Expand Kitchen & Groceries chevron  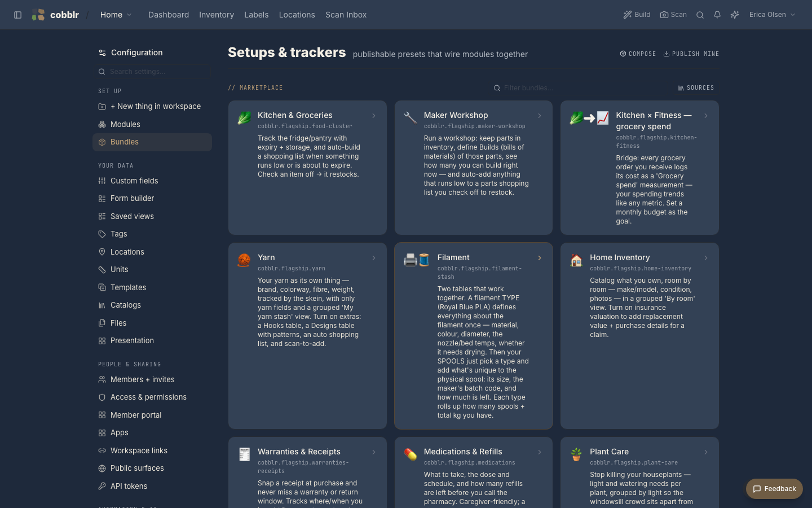374,116
